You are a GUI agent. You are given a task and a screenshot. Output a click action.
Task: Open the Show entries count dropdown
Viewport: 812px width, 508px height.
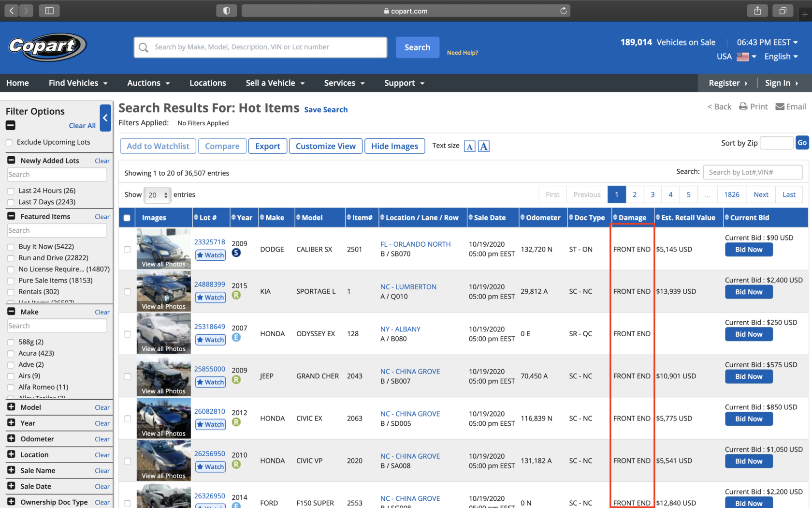click(157, 195)
